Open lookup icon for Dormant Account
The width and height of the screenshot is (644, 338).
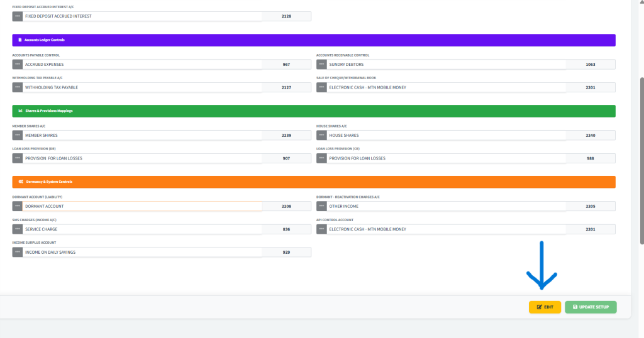click(x=18, y=206)
